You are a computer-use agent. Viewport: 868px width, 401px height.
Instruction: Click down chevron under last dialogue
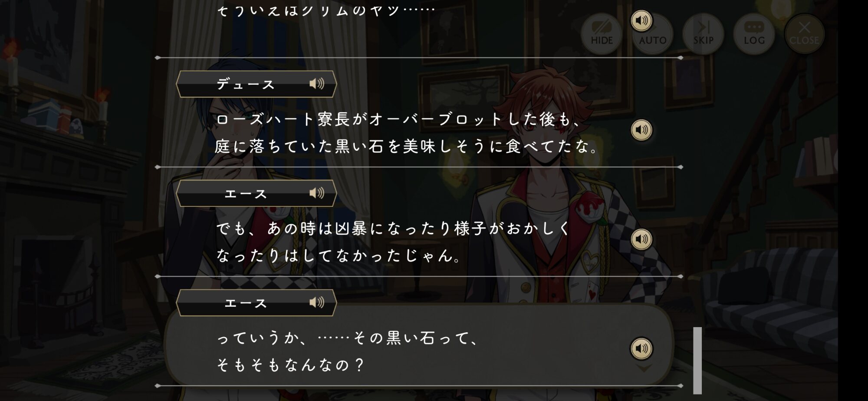coord(644,368)
